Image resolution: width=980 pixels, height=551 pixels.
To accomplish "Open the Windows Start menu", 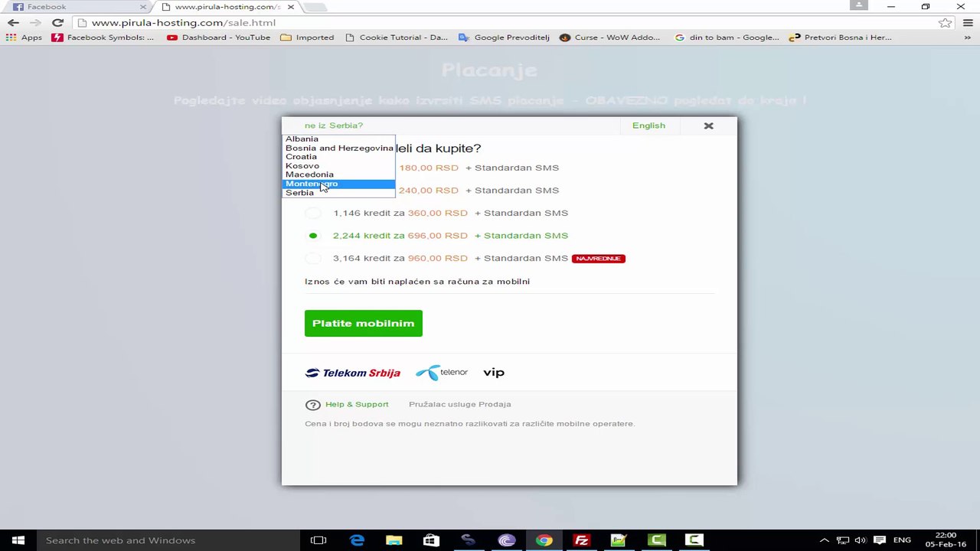I will pyautogui.click(x=18, y=540).
